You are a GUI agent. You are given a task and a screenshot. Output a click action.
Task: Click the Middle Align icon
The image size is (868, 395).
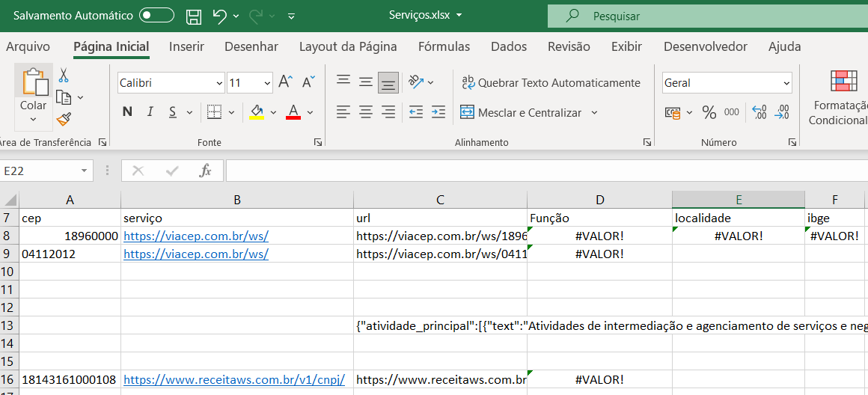pyautogui.click(x=366, y=82)
